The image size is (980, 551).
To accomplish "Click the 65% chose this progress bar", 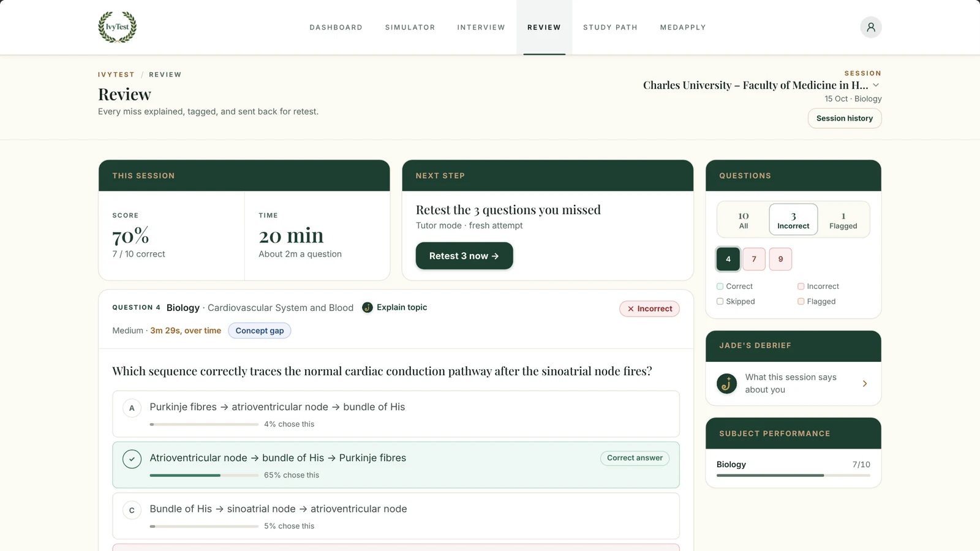I will [204, 475].
